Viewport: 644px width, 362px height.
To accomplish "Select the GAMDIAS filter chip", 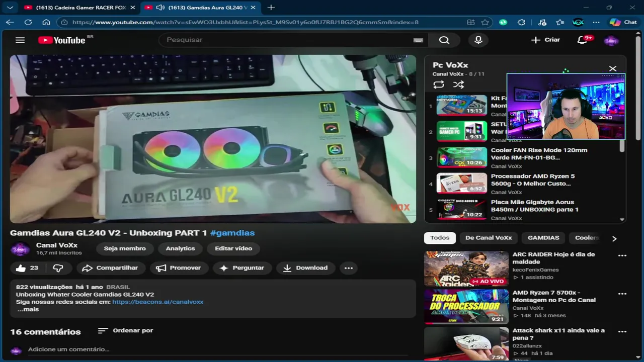I will 543,238.
